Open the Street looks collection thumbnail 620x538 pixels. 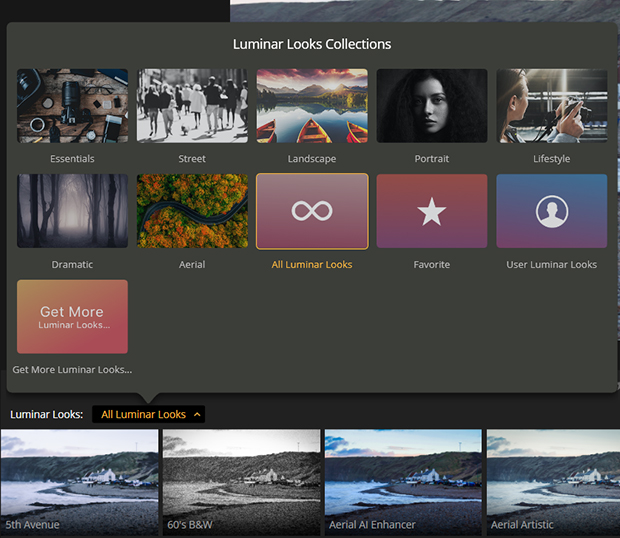[x=192, y=106]
